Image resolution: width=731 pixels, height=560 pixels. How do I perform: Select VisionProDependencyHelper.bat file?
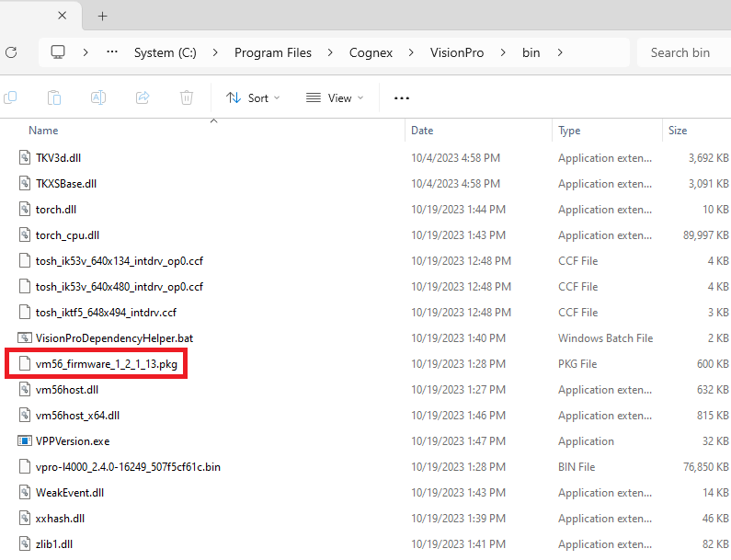pos(114,338)
